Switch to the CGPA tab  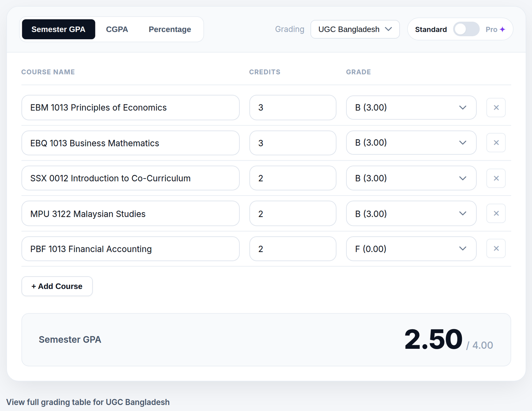[117, 29]
